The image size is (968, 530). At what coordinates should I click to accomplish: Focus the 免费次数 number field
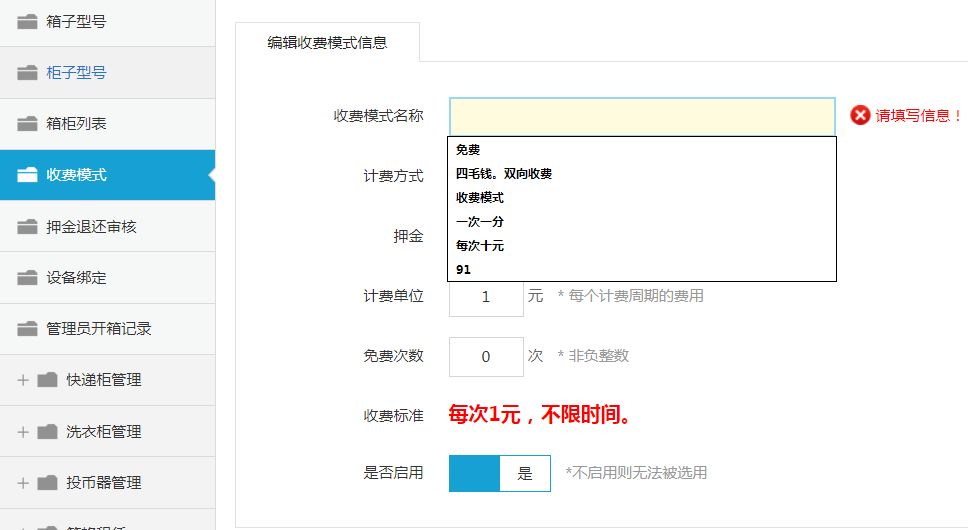(486, 357)
